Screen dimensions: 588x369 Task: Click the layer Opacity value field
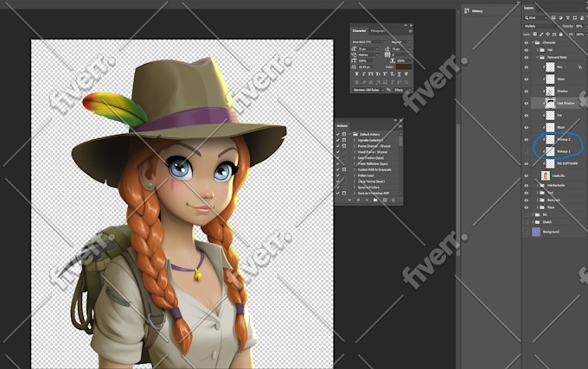tap(579, 26)
